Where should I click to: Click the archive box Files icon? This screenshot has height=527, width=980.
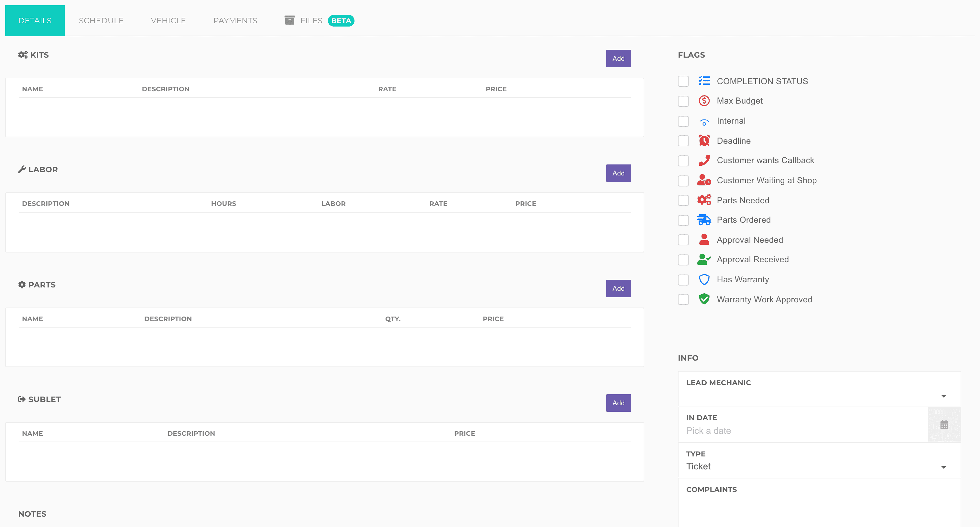pos(289,20)
